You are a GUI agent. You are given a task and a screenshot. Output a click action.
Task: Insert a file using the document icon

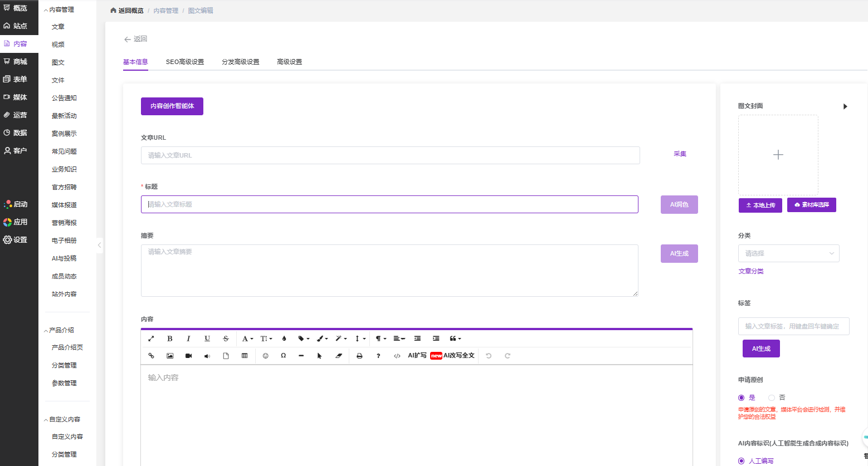[x=226, y=356]
